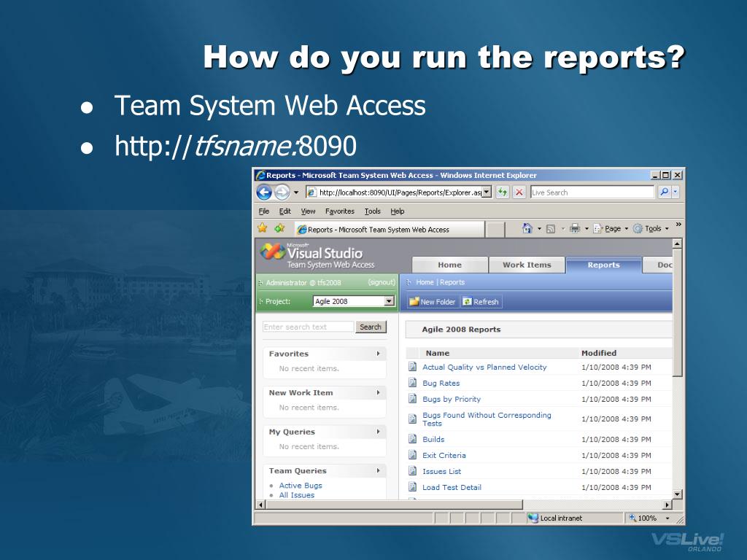Screen dimensions: 747x560
Task: Expand the New Work Item panel arrow
Action: [x=379, y=392]
